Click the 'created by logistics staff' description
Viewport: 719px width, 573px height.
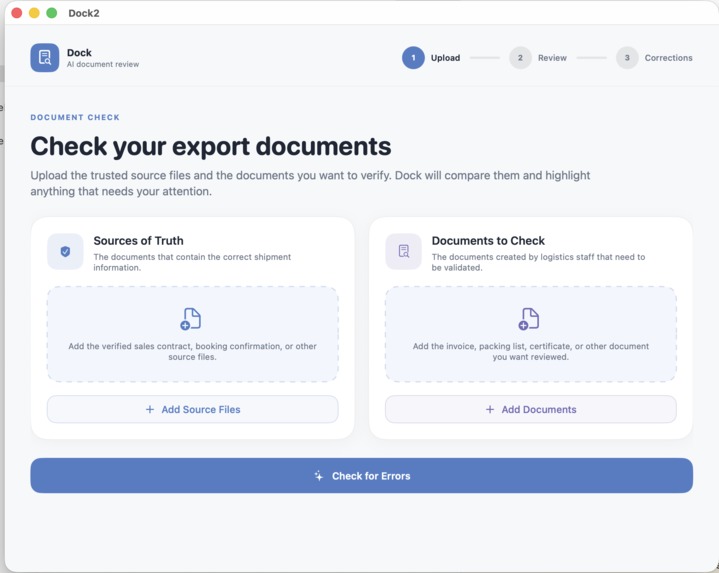[x=538, y=262]
